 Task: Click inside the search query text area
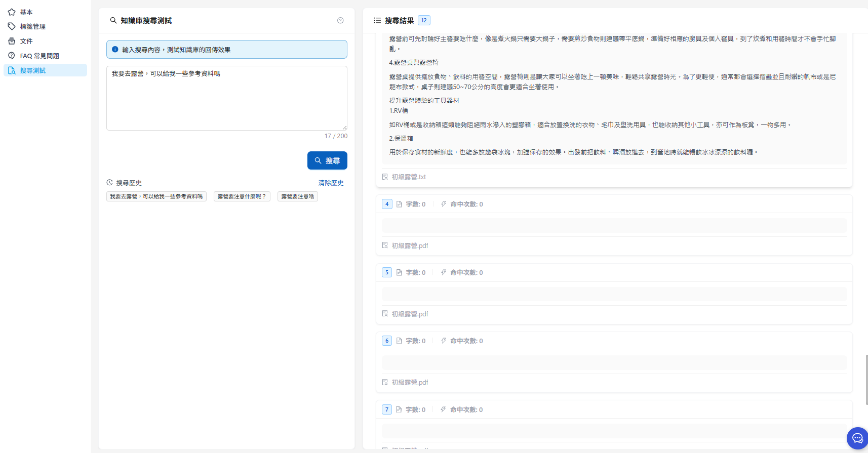tap(226, 99)
